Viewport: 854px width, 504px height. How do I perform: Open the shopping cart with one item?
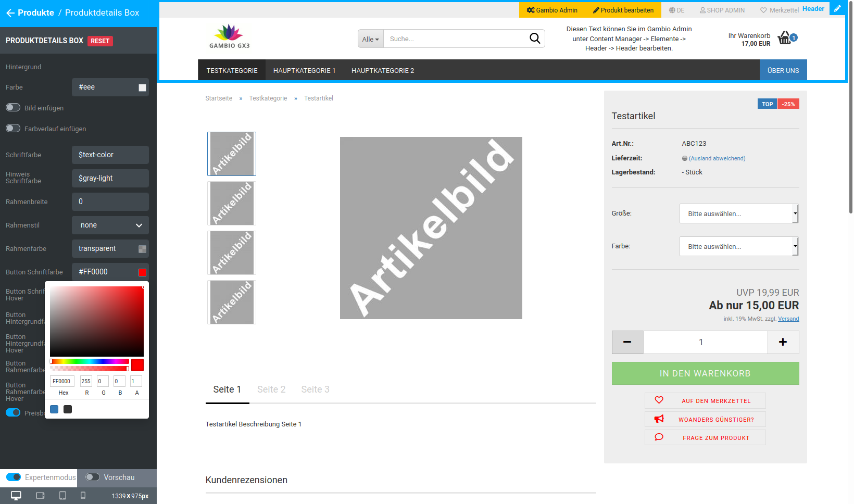(785, 37)
